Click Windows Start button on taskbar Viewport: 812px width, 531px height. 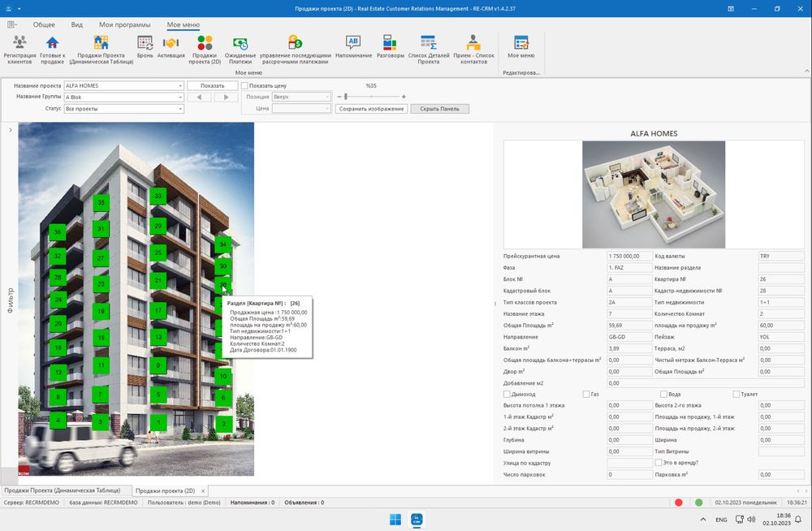[x=395, y=520]
